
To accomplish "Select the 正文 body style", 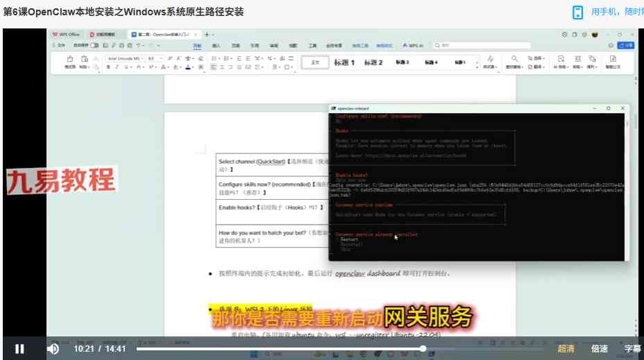I will [315, 62].
